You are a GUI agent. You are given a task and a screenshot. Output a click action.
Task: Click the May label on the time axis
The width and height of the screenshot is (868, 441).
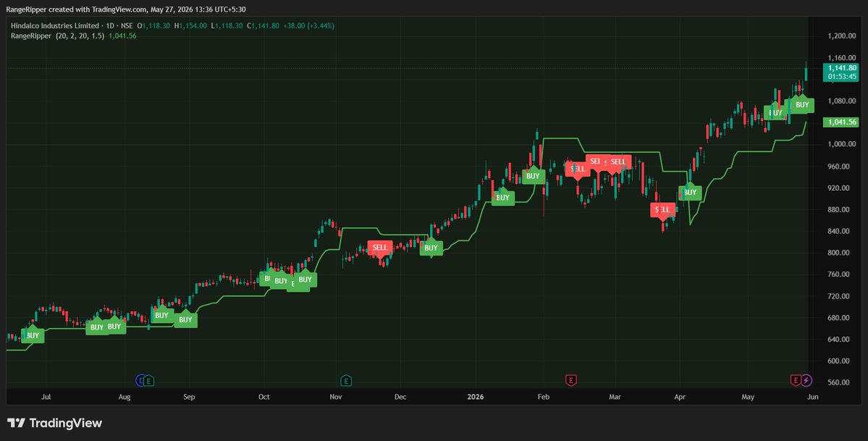pos(748,397)
